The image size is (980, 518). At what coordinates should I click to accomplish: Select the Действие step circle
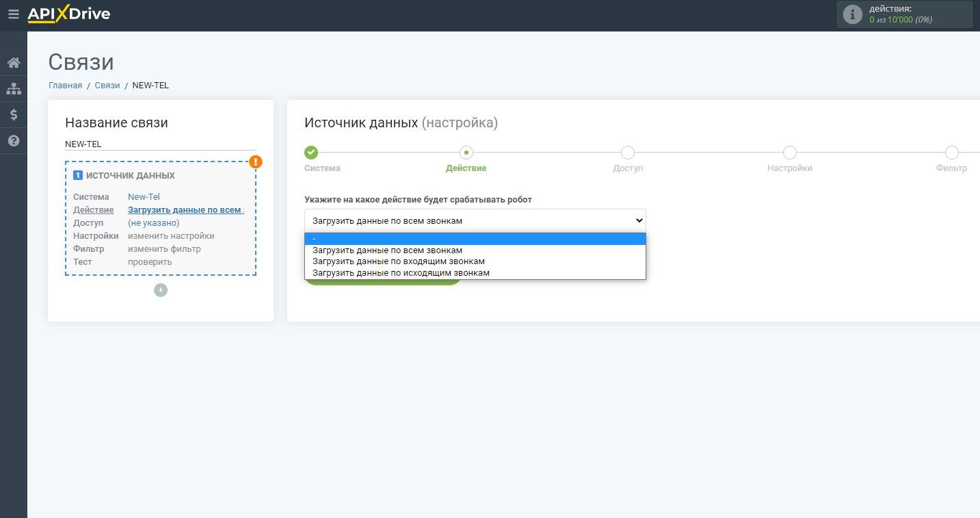466,153
